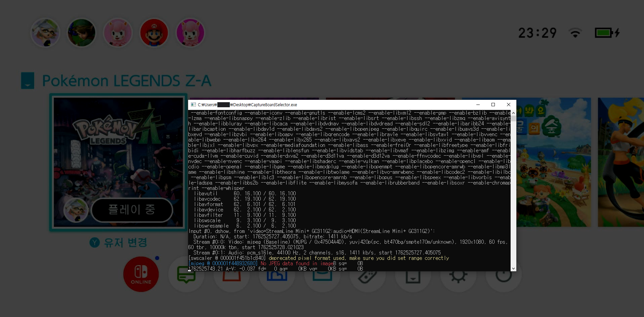644x317 pixels.
Task: Click the 'libswscale' version line
Action: coord(245,221)
